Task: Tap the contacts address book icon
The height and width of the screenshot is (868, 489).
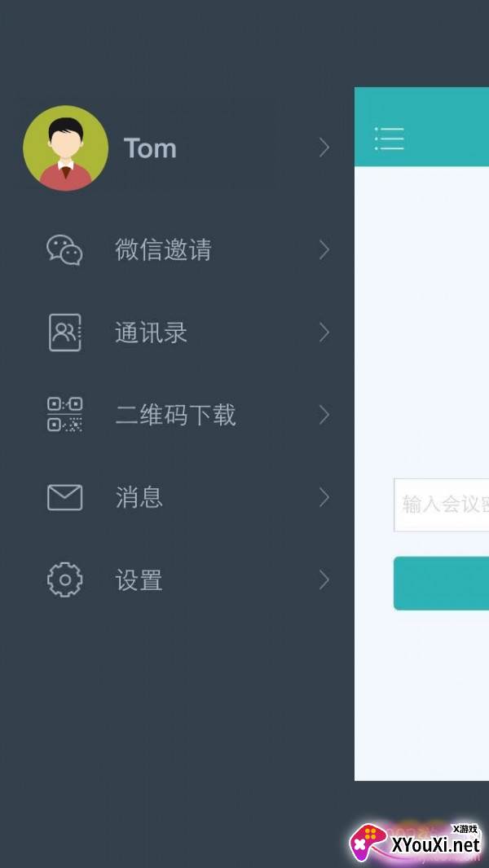Action: (65, 333)
